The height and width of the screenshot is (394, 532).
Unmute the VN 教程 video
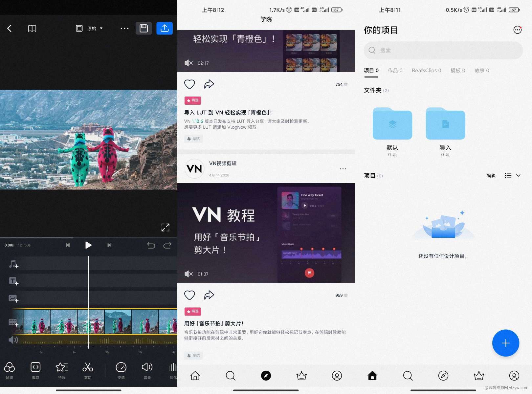click(x=188, y=274)
